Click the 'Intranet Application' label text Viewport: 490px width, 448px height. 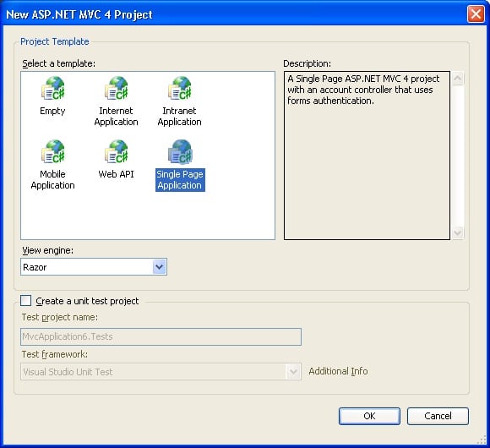click(180, 117)
